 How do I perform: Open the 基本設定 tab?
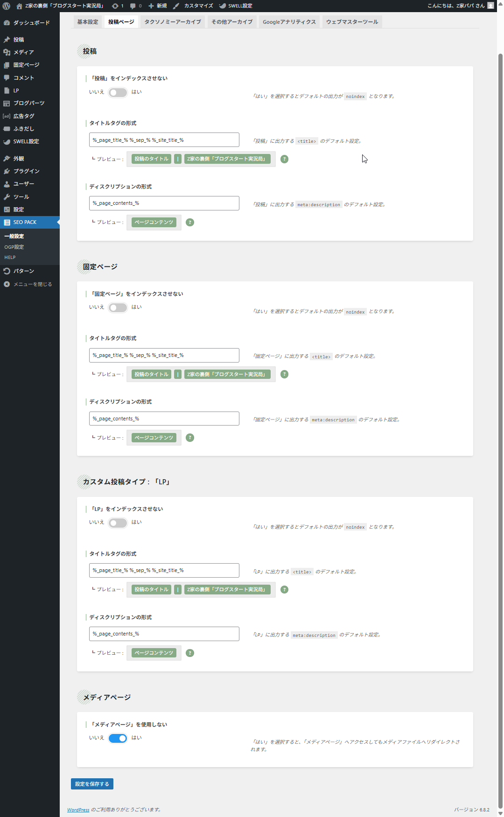click(88, 22)
